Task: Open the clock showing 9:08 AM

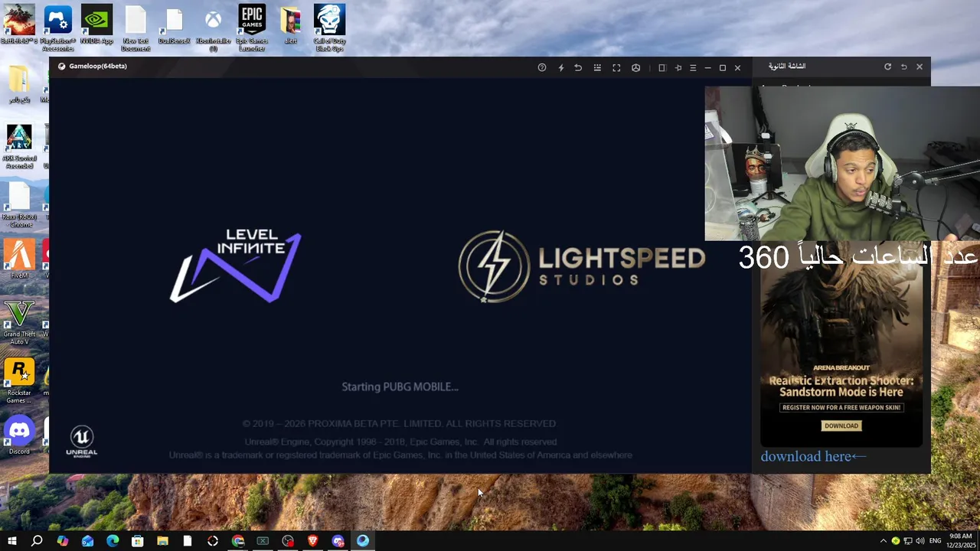Action: point(960,540)
